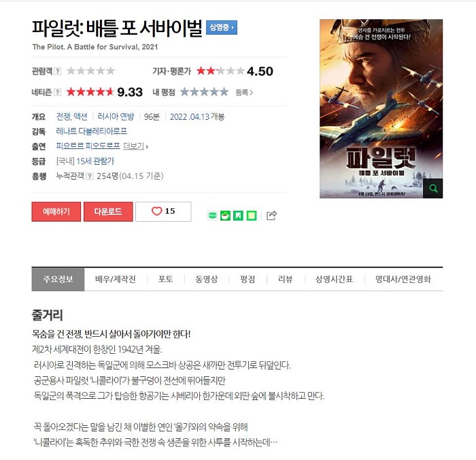Switch to the 배우/제작진 tab

(x=116, y=279)
